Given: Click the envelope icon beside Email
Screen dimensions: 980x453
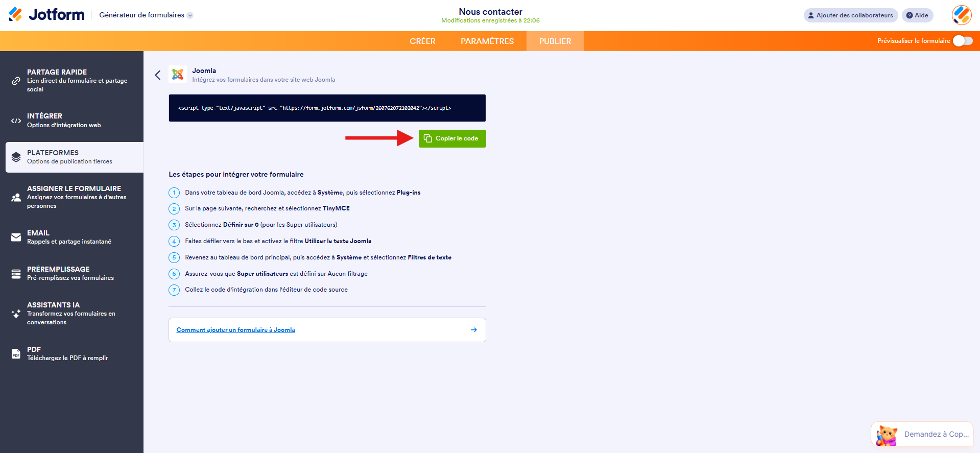Looking at the screenshot, I should click(16, 237).
